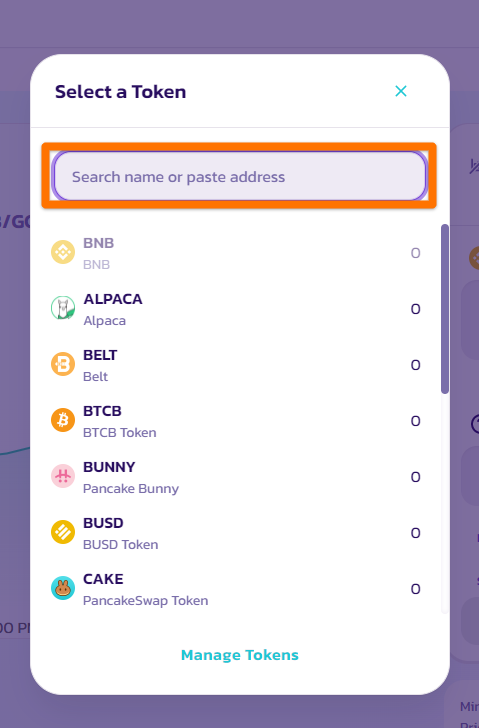This screenshot has width=479, height=728.
Task: Click the CAKE pancake bunny icon
Action: 63,588
